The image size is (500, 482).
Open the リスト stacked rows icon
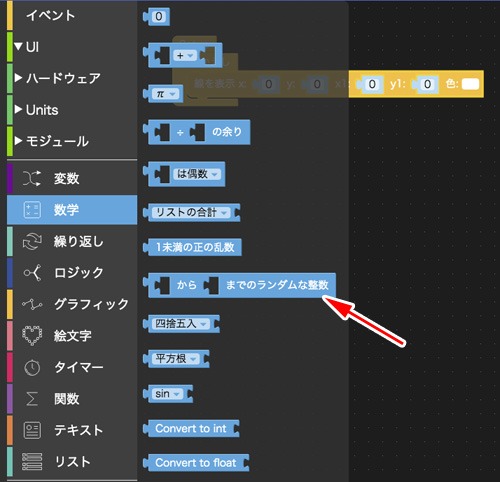pyautogui.click(x=32, y=462)
